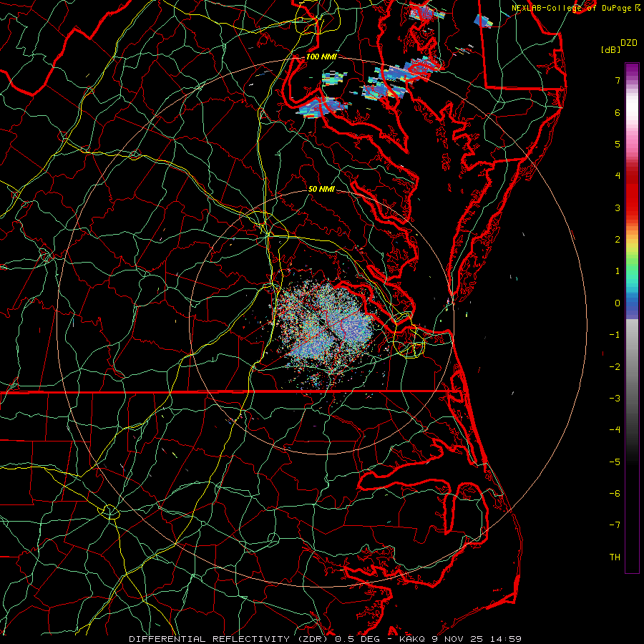Click the DIFFERENTIAL REFLECTIVITY (ZDR) caption text
Viewport: 644px width, 644px height.
tap(230, 639)
